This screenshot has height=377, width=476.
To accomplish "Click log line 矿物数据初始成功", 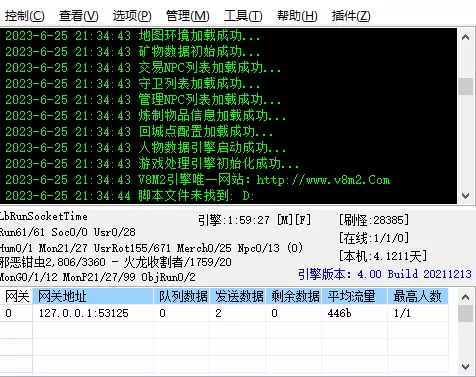I will click(132, 52).
